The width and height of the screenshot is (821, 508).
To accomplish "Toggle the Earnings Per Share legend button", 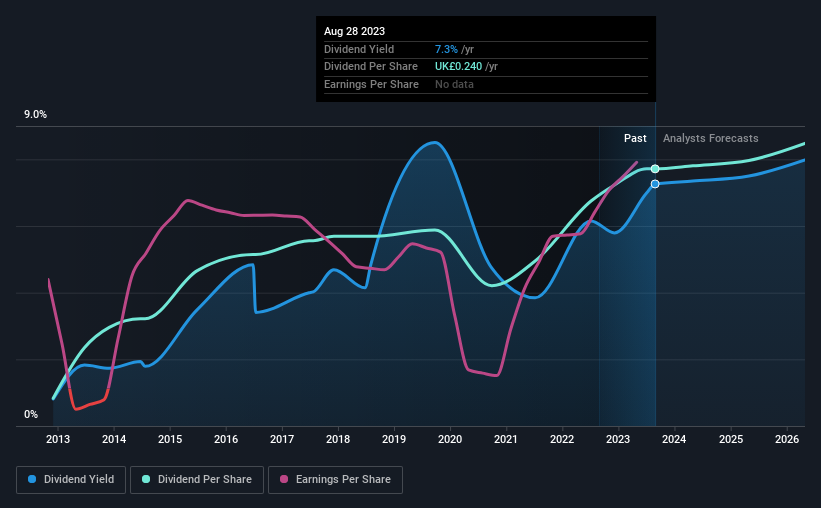I will pyautogui.click(x=335, y=479).
